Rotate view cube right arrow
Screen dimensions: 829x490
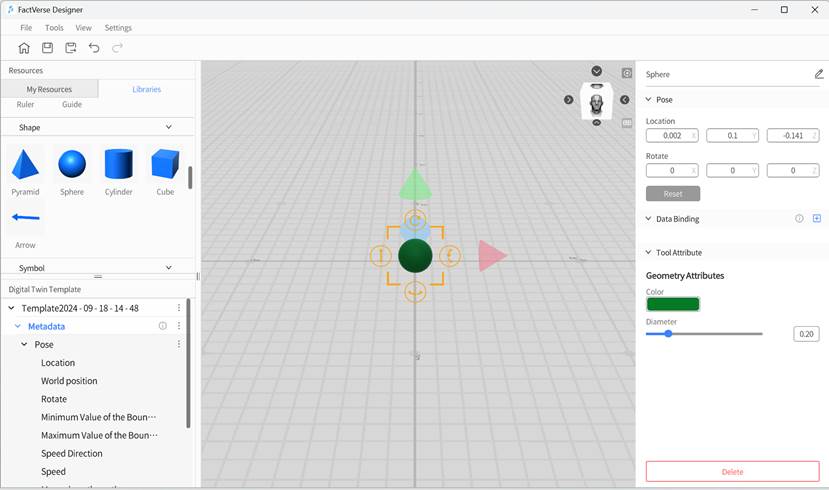point(624,99)
